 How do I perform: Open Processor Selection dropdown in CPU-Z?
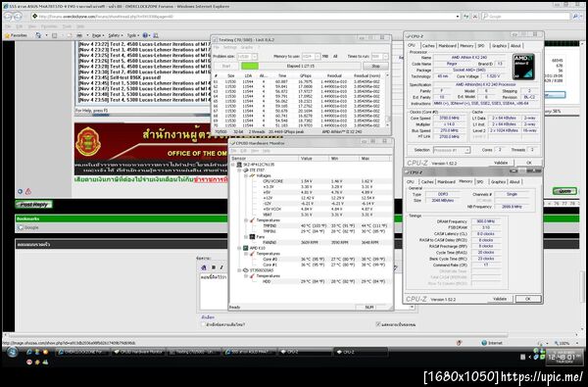(467, 150)
